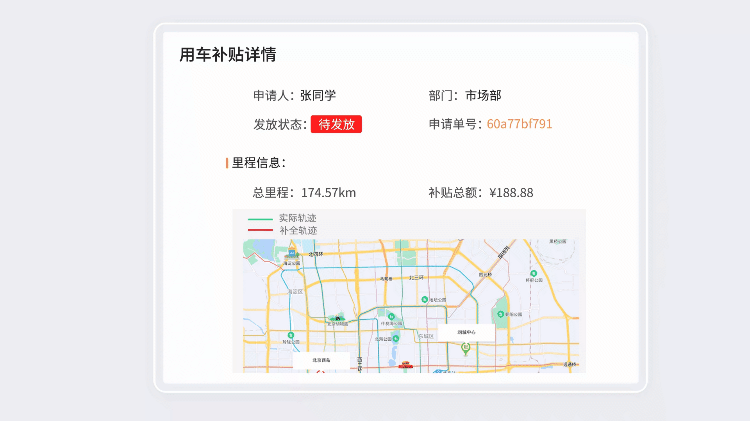Click the 北京动物园 icon on map
This screenshot has width=750, height=421.
click(338, 318)
